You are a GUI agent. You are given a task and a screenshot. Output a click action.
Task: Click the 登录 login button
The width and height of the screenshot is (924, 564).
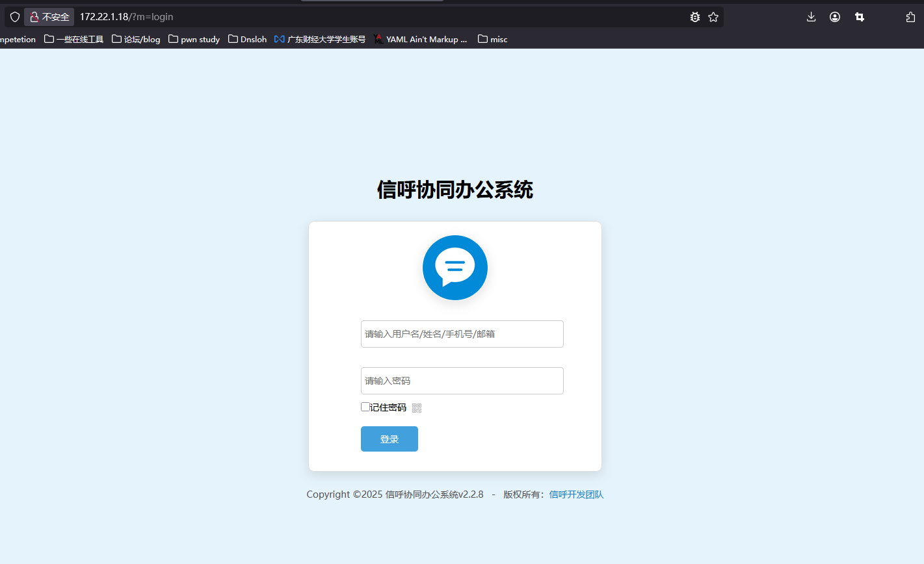(389, 439)
